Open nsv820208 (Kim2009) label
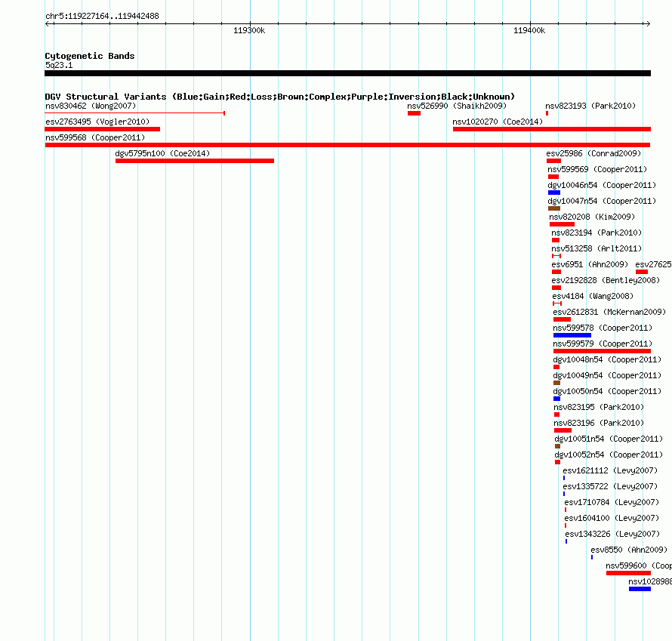This screenshot has width=672, height=641. [x=592, y=217]
